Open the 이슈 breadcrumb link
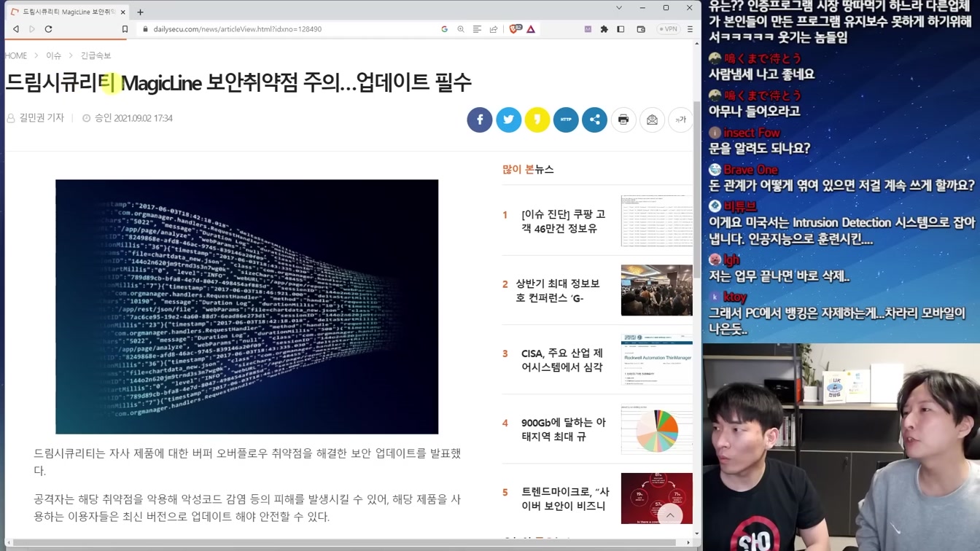Image resolution: width=980 pixels, height=551 pixels. pos(53,55)
